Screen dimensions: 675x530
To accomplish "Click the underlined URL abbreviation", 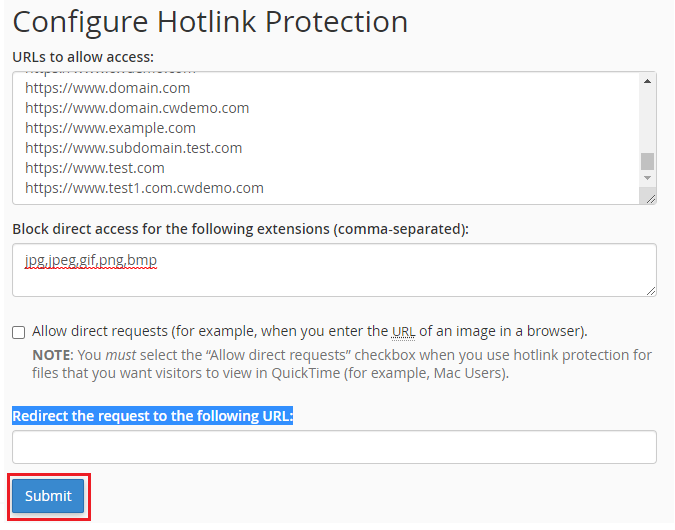I will point(403,331).
